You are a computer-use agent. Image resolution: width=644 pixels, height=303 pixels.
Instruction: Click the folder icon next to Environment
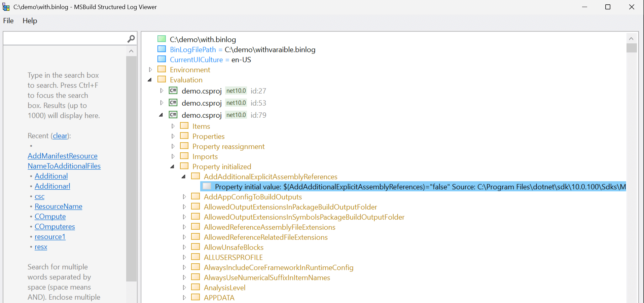(x=162, y=69)
